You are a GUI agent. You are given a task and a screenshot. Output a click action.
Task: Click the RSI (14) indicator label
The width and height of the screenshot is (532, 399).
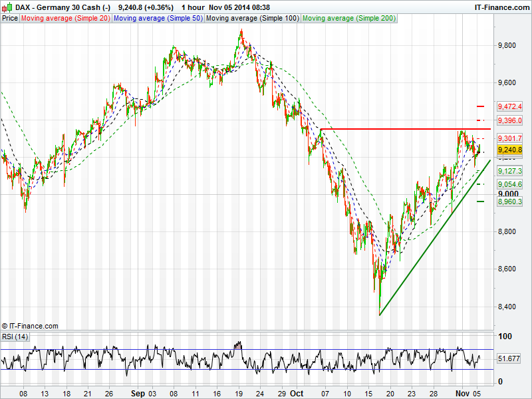[x=15, y=336]
